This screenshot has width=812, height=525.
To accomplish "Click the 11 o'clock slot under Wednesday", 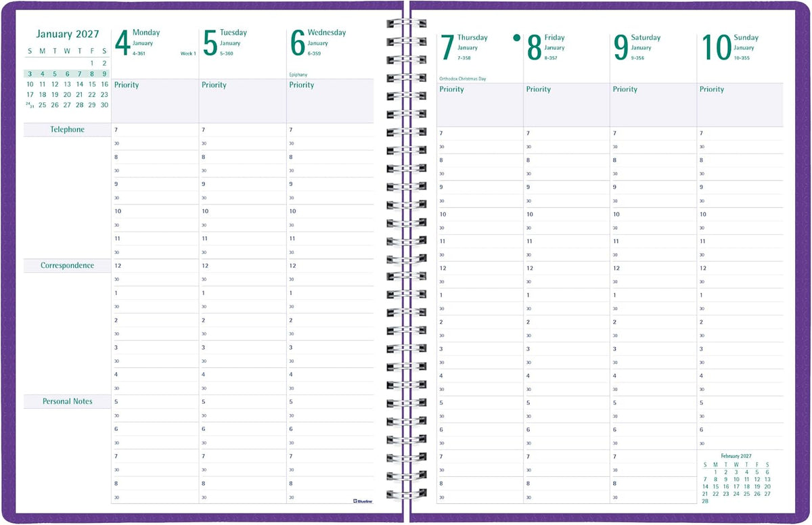I will (330, 238).
